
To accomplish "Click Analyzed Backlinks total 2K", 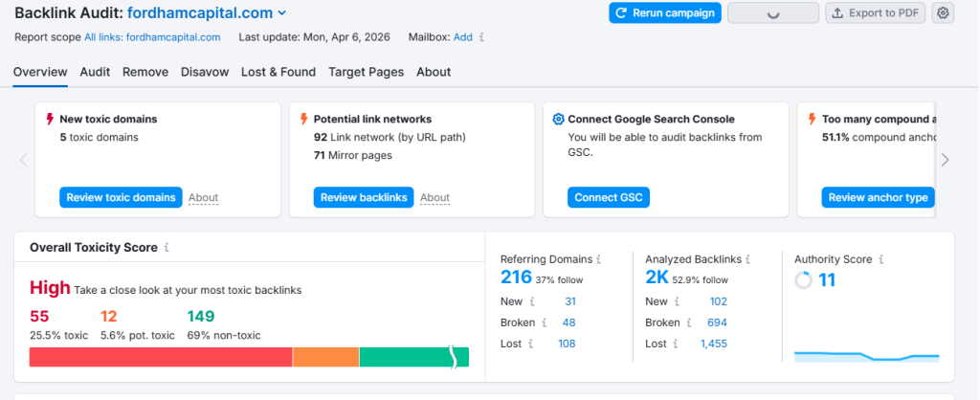I will pos(657,278).
